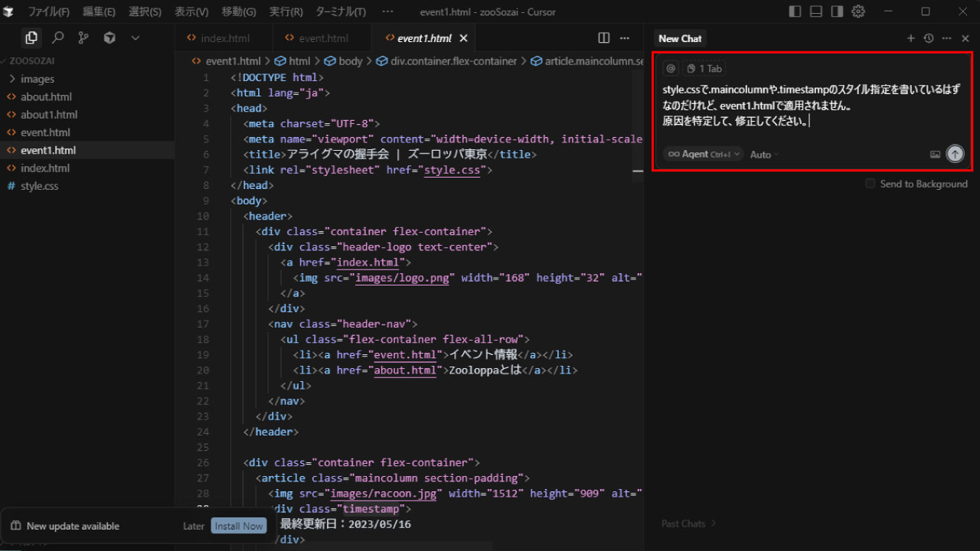Viewport: 980px width, 551px height.
Task: Add context with the @ button
Action: [x=671, y=69]
